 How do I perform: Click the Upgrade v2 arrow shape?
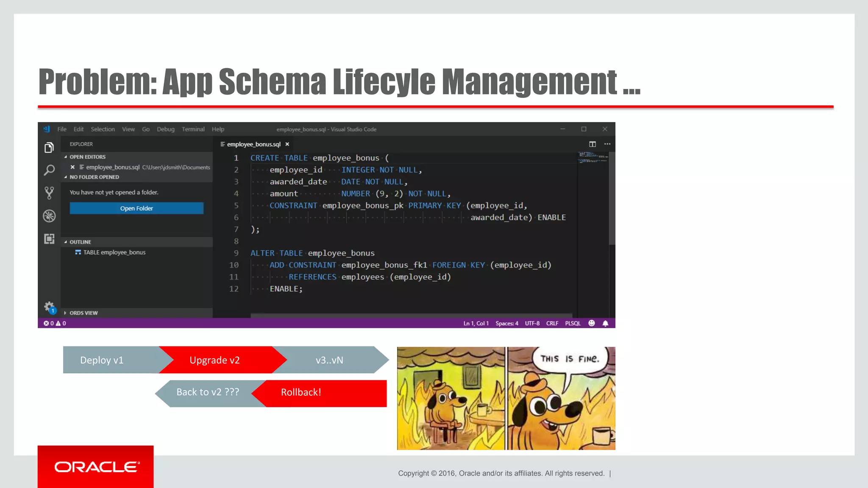click(223, 360)
